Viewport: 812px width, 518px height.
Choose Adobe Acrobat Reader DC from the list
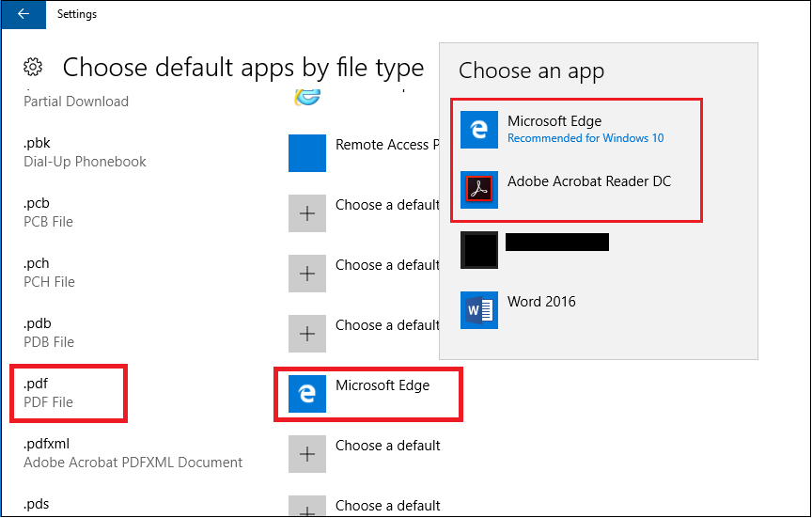tap(589, 181)
